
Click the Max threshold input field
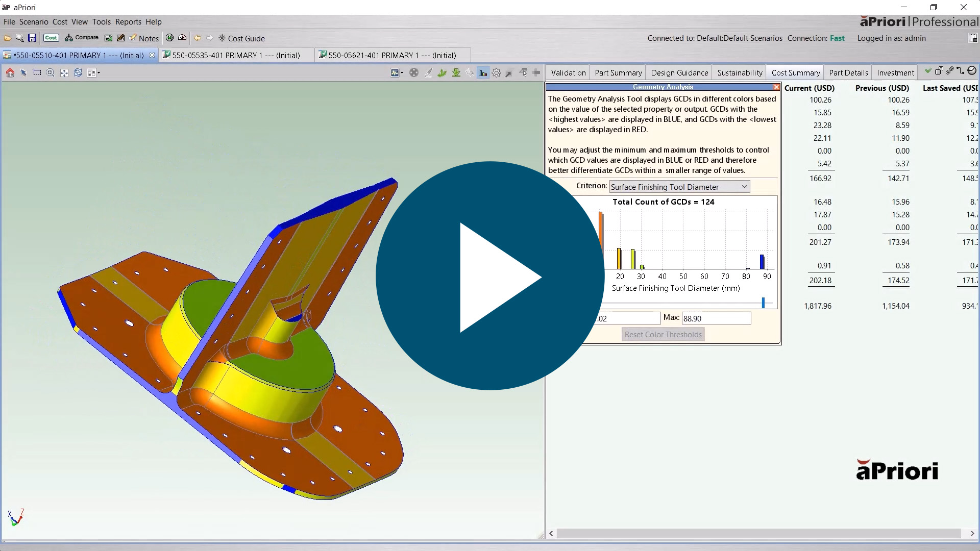[x=716, y=318]
